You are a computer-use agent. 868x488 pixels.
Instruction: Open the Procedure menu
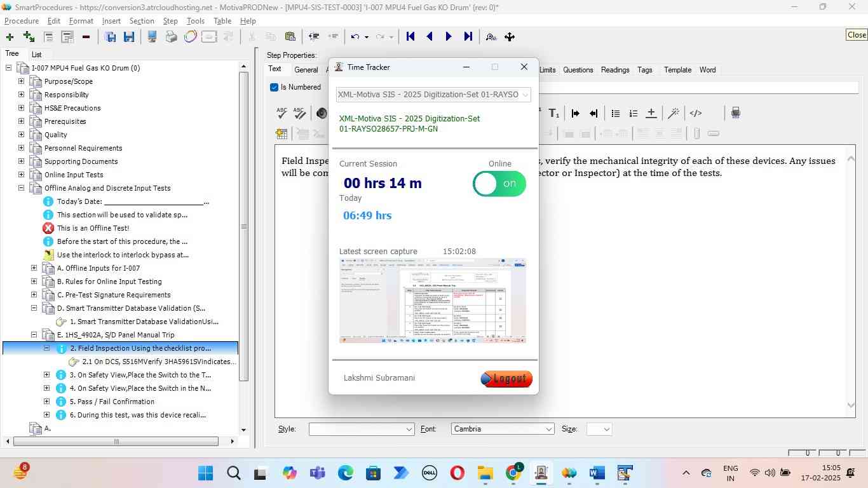(22, 21)
